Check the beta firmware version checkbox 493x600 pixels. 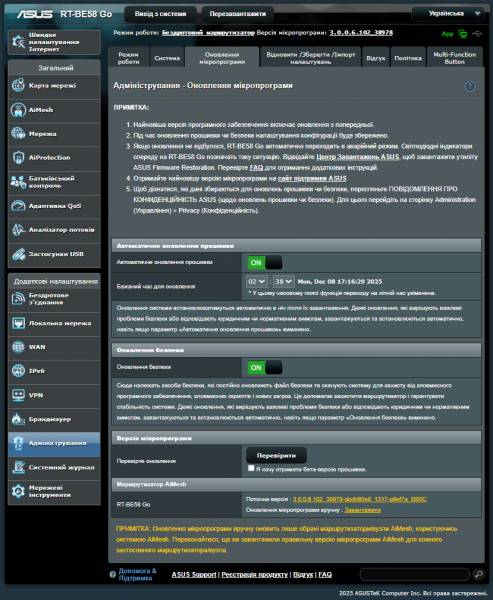[251, 468]
